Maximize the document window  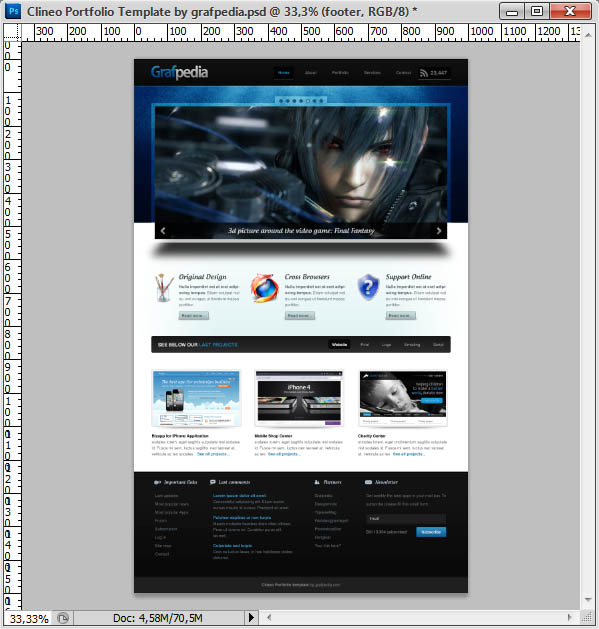point(537,11)
